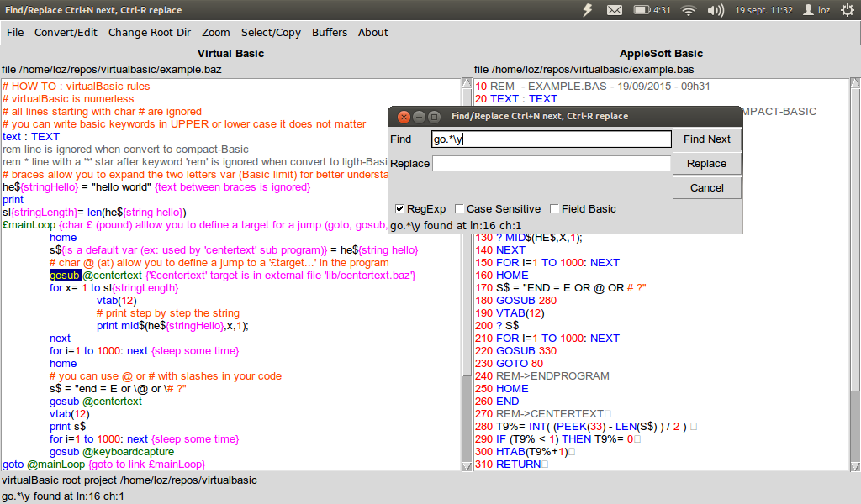Click the 'print s$' line

click(x=67, y=427)
